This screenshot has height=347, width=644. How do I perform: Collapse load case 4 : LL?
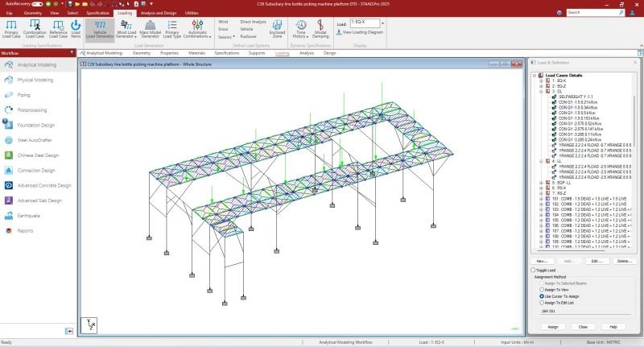[x=541, y=161]
